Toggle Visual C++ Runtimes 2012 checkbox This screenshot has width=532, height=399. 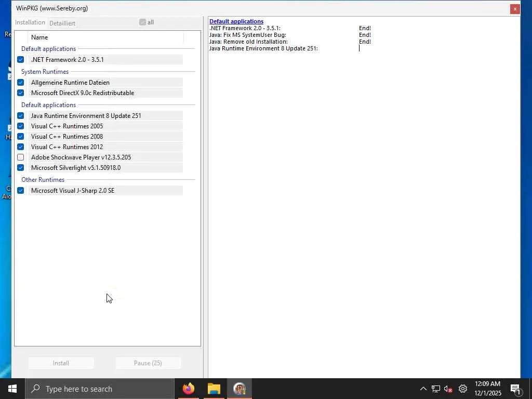[x=21, y=147]
